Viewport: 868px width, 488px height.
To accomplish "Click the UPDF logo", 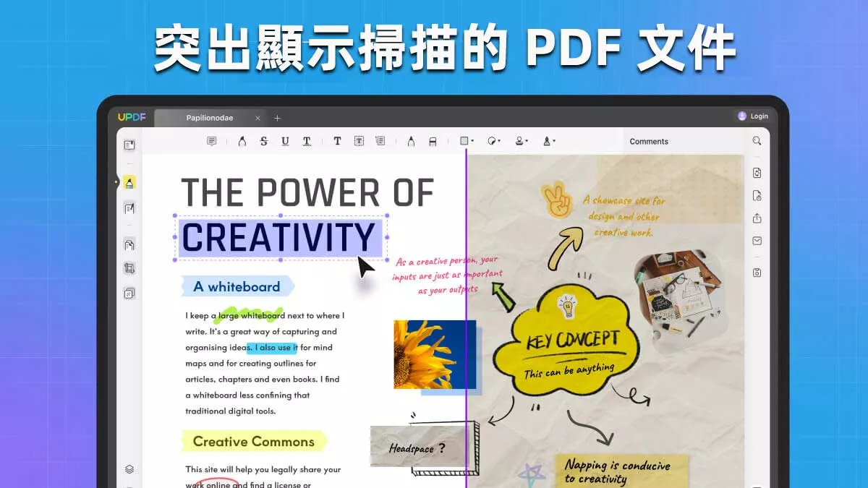I will 132,117.
